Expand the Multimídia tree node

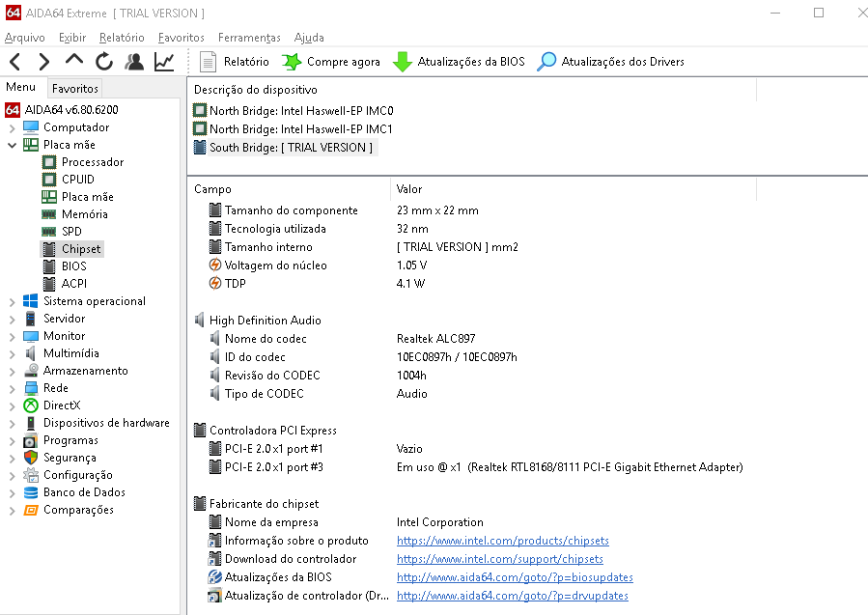coord(13,354)
